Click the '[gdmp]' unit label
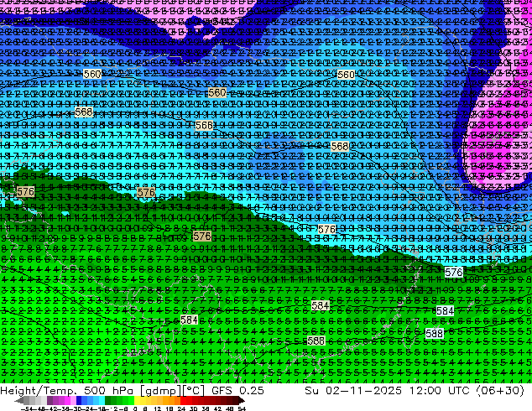Screen dimensions: 532x411 tap(159, 390)
